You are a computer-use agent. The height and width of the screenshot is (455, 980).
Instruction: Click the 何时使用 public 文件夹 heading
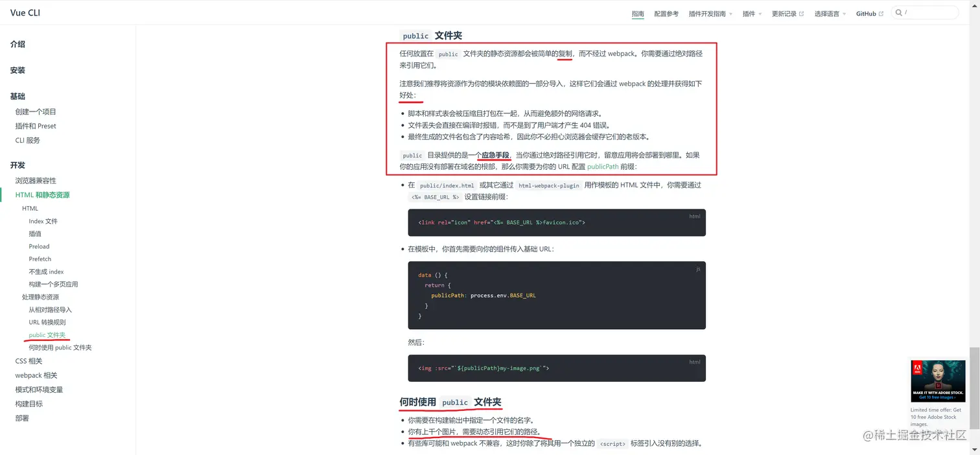(x=450, y=402)
